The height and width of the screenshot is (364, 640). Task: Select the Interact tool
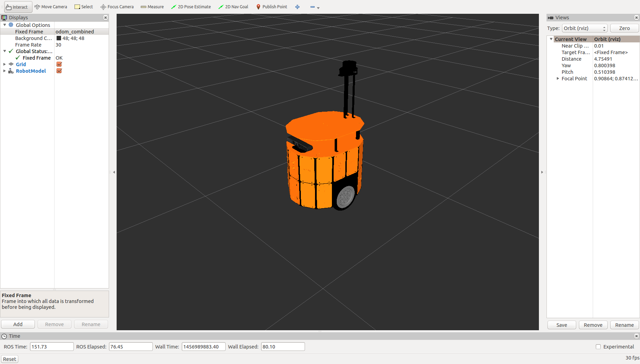click(17, 7)
